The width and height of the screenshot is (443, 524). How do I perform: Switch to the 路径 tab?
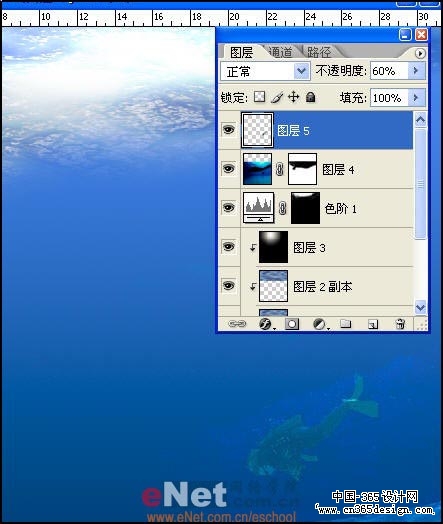[319, 52]
